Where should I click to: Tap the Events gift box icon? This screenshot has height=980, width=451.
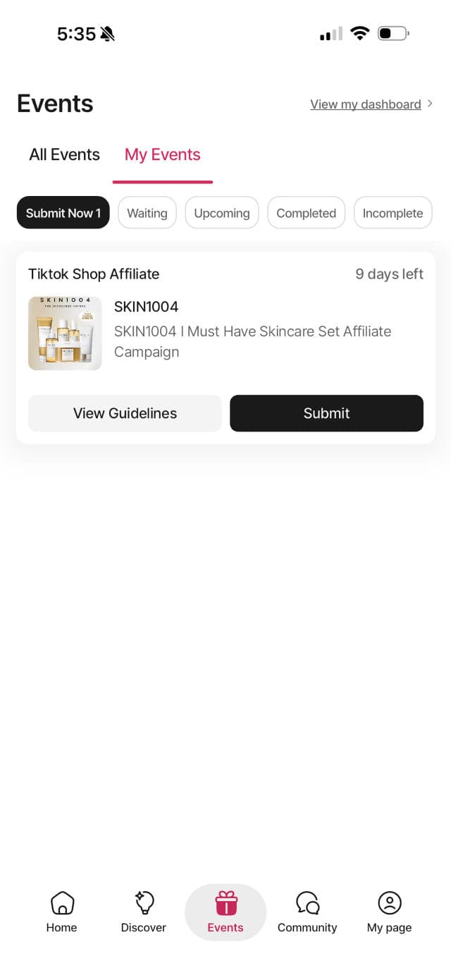pos(225,903)
